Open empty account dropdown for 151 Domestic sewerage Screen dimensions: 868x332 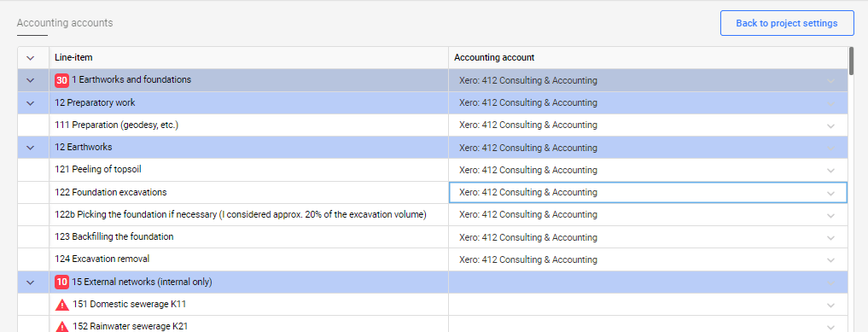pyautogui.click(x=648, y=305)
